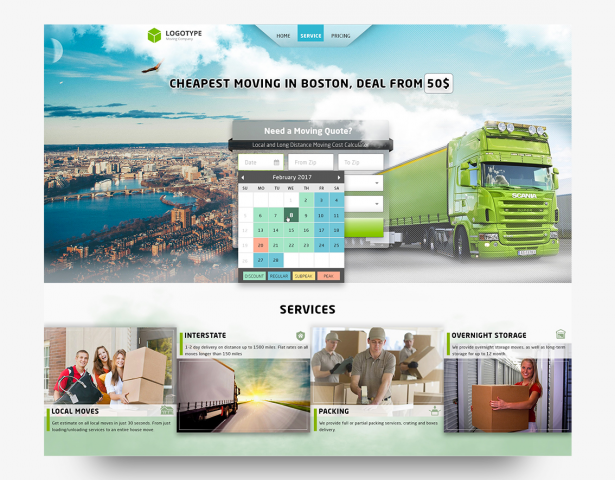The image size is (615, 480).
Task: Select February 14 in calendar
Action: pyautogui.click(x=276, y=230)
